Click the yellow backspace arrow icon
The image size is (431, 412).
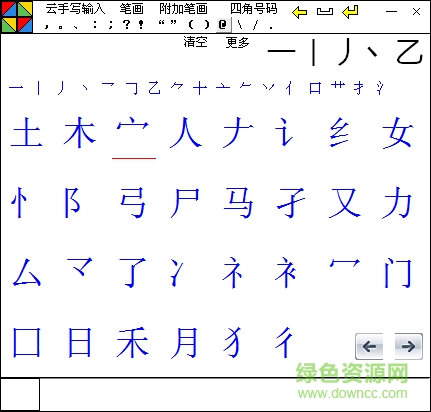(299, 12)
